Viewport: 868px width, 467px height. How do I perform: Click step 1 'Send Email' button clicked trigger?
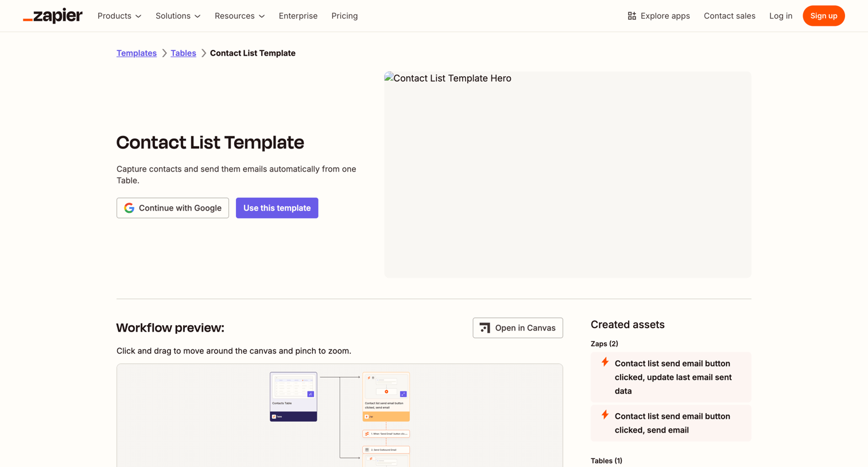[x=386, y=434]
